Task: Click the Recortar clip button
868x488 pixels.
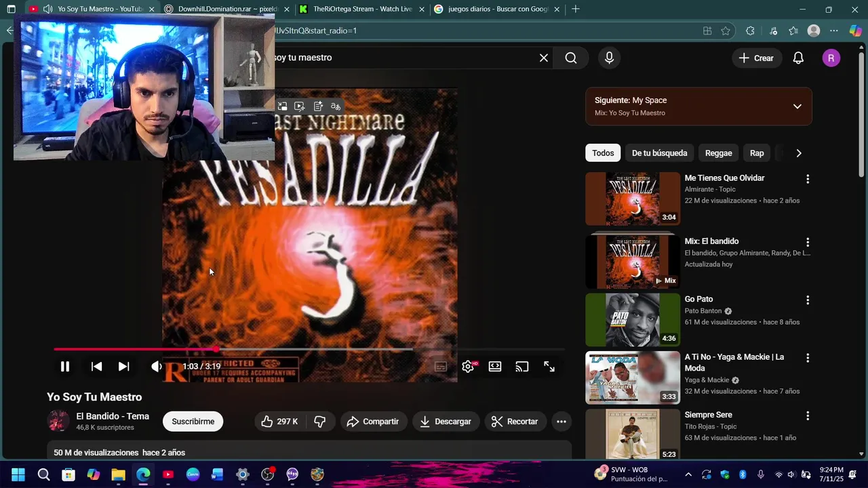Action: (515, 422)
